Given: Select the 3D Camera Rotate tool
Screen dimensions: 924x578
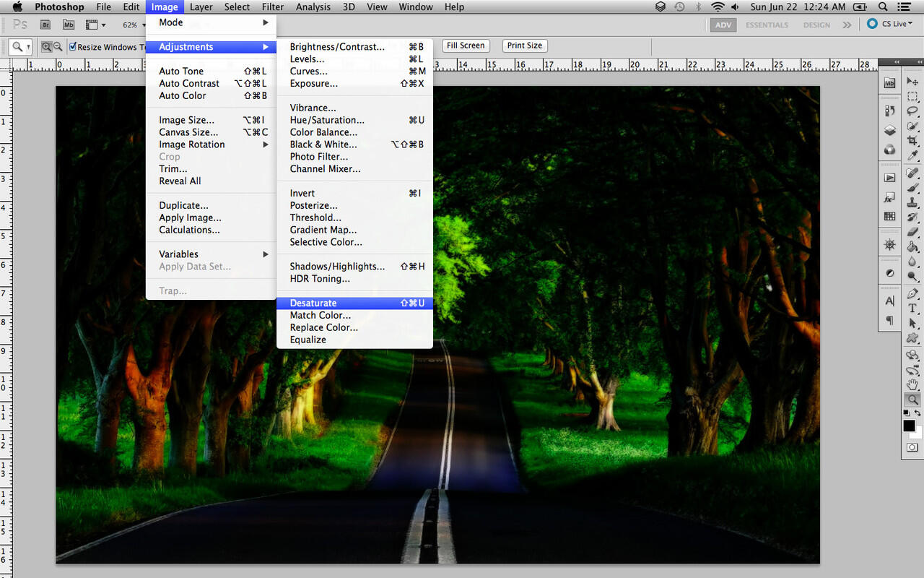Looking at the screenshot, I should (912, 370).
